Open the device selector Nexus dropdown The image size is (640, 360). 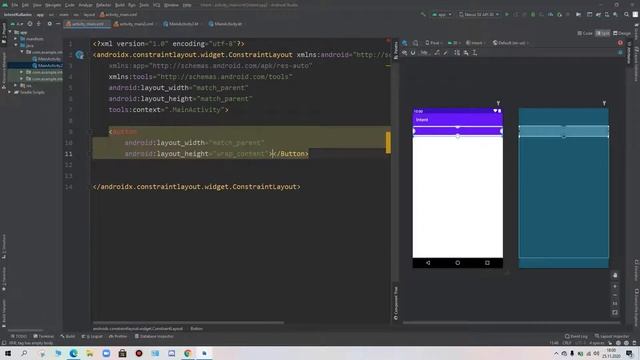coord(479,14)
